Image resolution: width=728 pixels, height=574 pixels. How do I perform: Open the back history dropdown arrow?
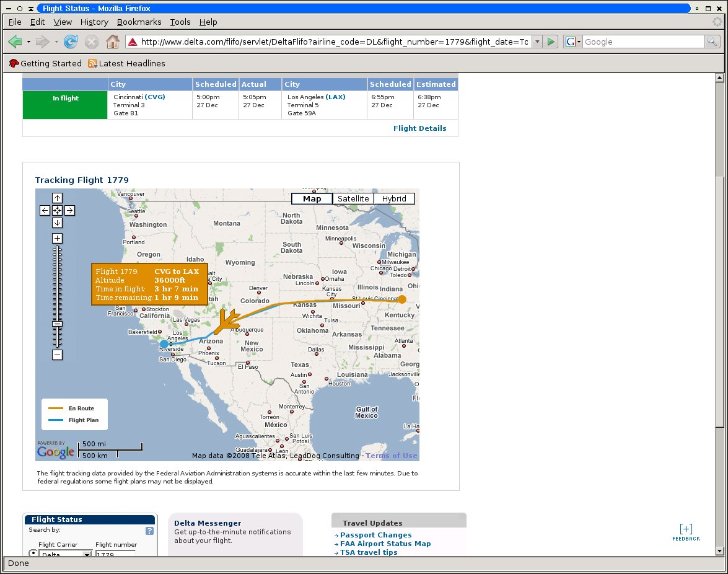tap(29, 42)
